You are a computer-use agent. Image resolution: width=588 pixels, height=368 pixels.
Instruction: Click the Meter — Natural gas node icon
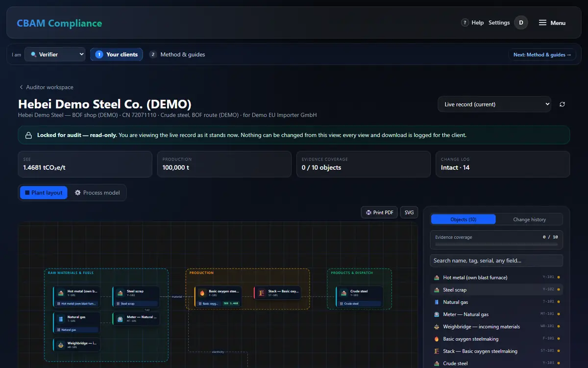[x=120, y=319]
